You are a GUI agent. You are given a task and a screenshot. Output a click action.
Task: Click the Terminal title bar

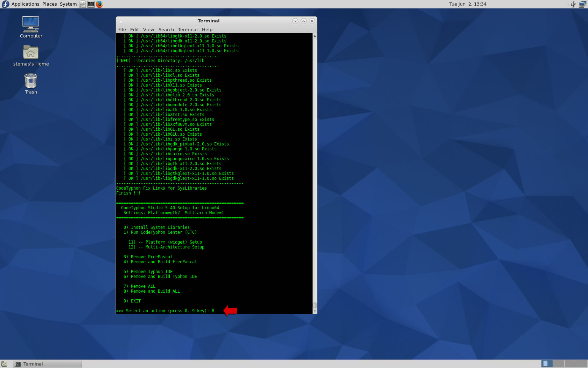[208, 21]
